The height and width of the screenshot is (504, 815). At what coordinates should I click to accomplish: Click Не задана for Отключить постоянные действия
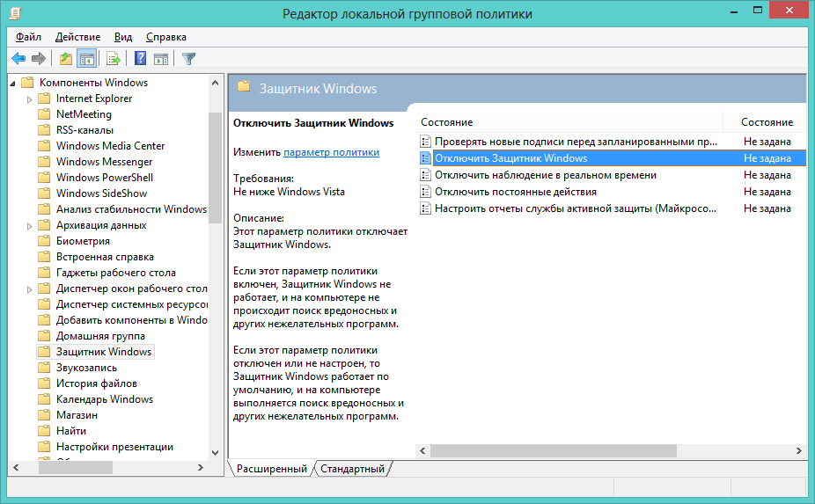tap(767, 192)
